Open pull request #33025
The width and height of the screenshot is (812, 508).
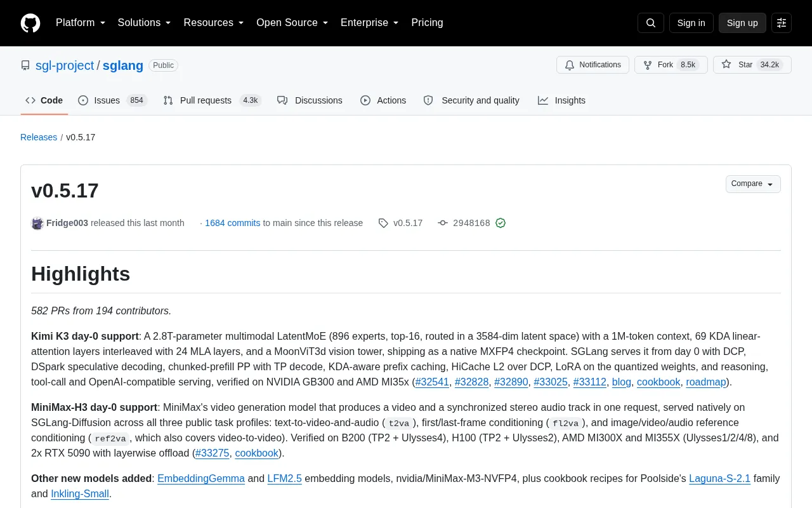[551, 382]
